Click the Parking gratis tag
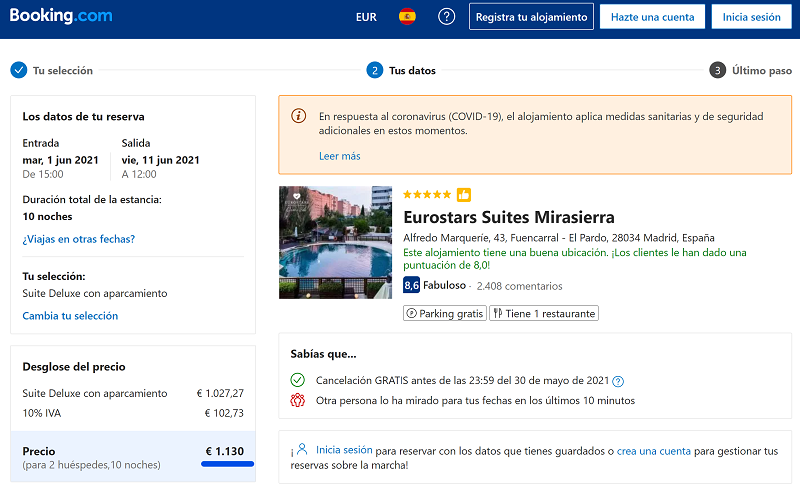 [x=445, y=313]
